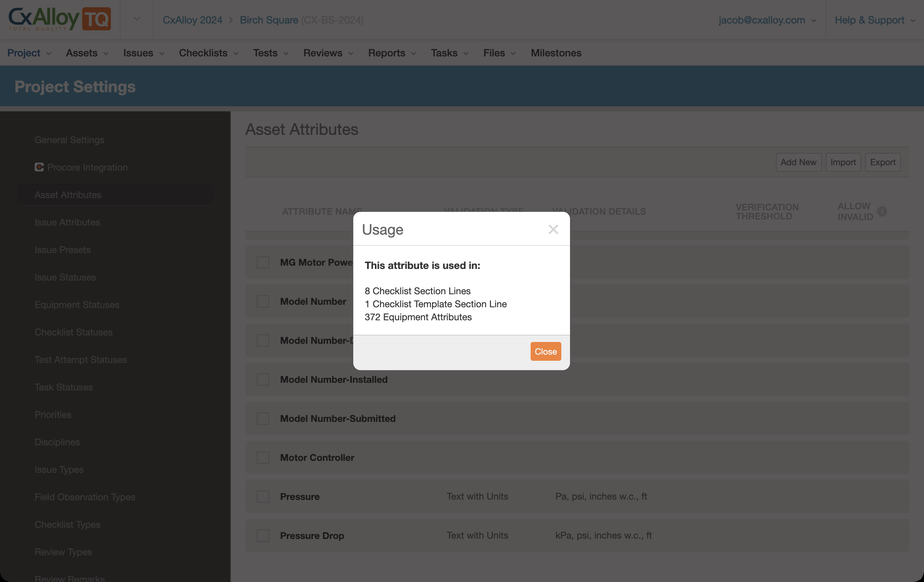
Task: Check the Pressure Drop row checkbox
Action: point(263,535)
